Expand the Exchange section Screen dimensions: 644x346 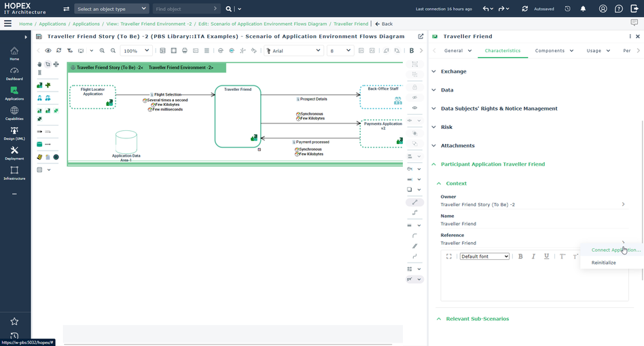(x=453, y=71)
